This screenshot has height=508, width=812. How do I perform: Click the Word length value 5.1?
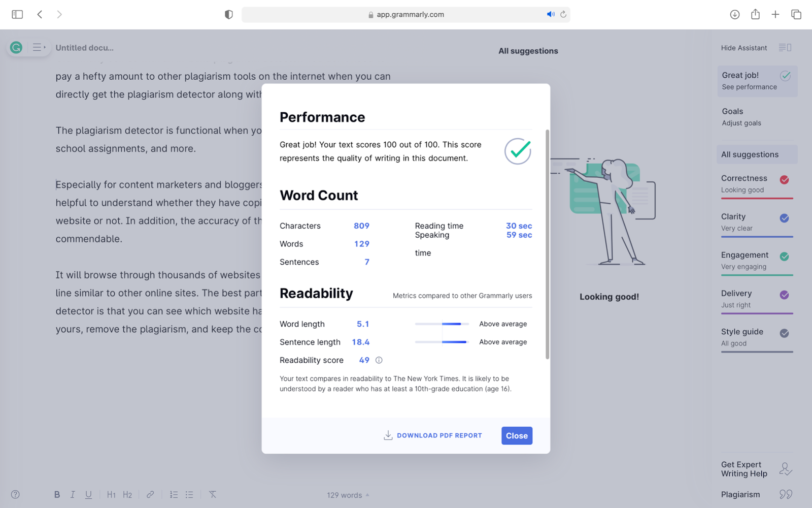tap(363, 324)
